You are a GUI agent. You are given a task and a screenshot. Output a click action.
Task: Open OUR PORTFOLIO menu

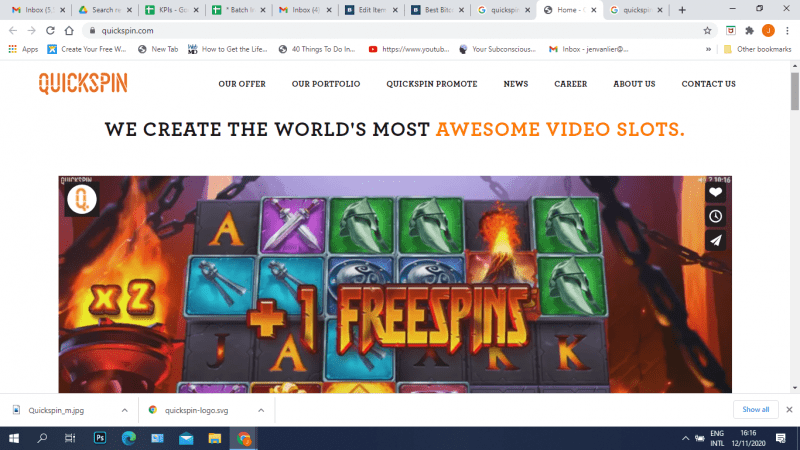[x=326, y=84]
